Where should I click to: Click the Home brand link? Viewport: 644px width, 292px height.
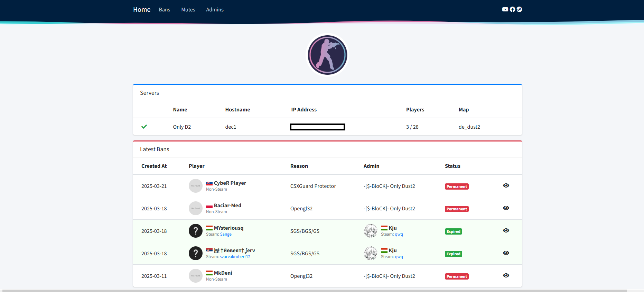[142, 10]
